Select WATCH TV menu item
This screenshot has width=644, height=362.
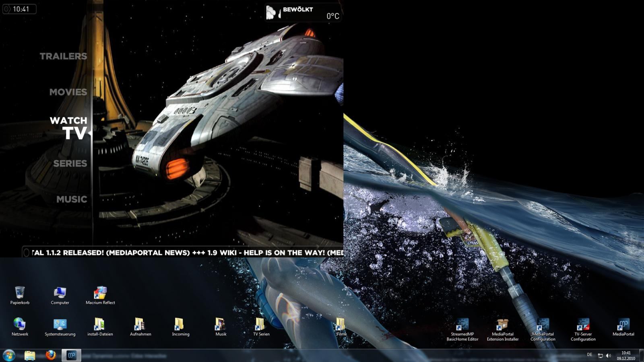(68, 128)
